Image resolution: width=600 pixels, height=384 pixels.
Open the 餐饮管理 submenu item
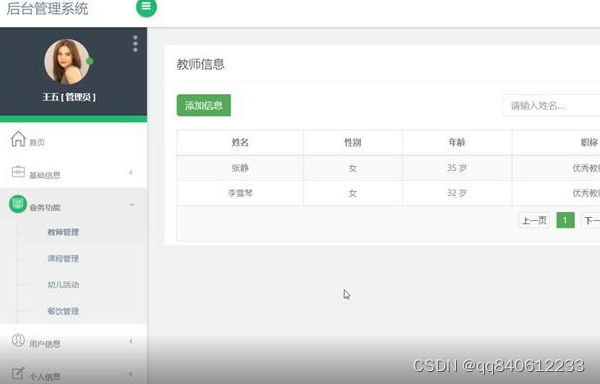63,311
